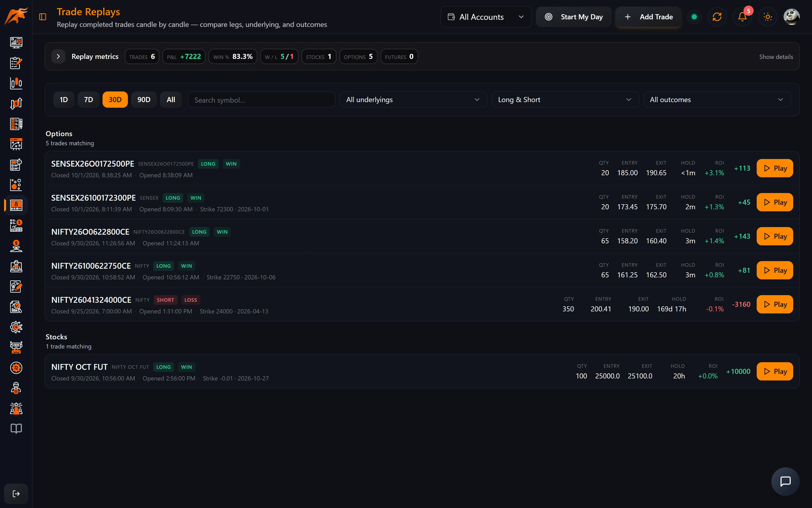812x508 pixels.
Task: Open the open-book docs sidebar icon
Action: click(x=16, y=429)
